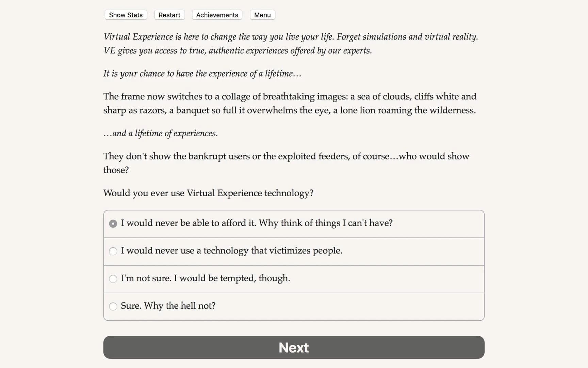Click the Next button to continue
Viewport: 588px width, 368px height.
[293, 347]
